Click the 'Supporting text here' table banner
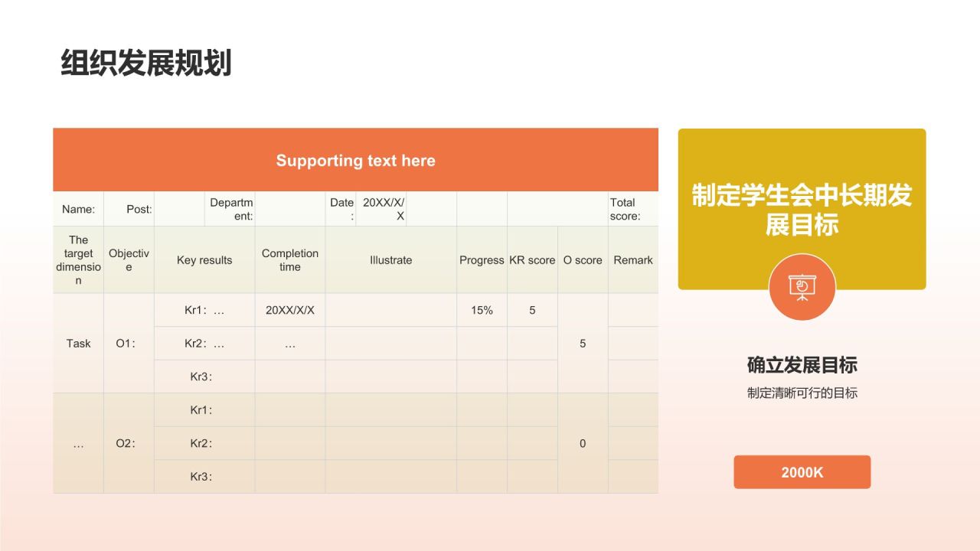The image size is (980, 551). point(355,161)
